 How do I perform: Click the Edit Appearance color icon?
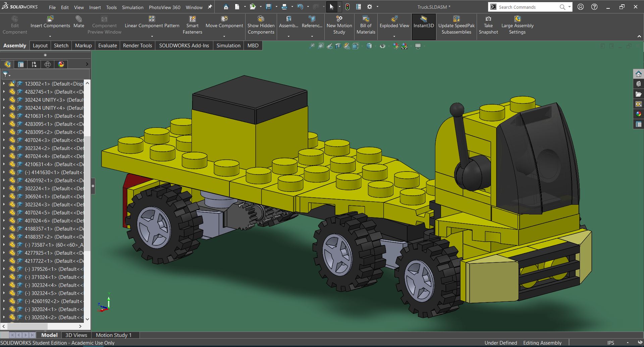point(396,46)
